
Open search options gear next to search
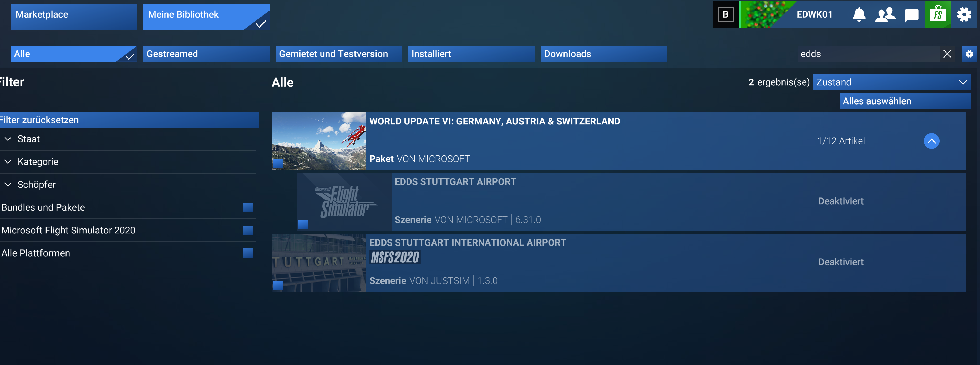click(x=969, y=54)
